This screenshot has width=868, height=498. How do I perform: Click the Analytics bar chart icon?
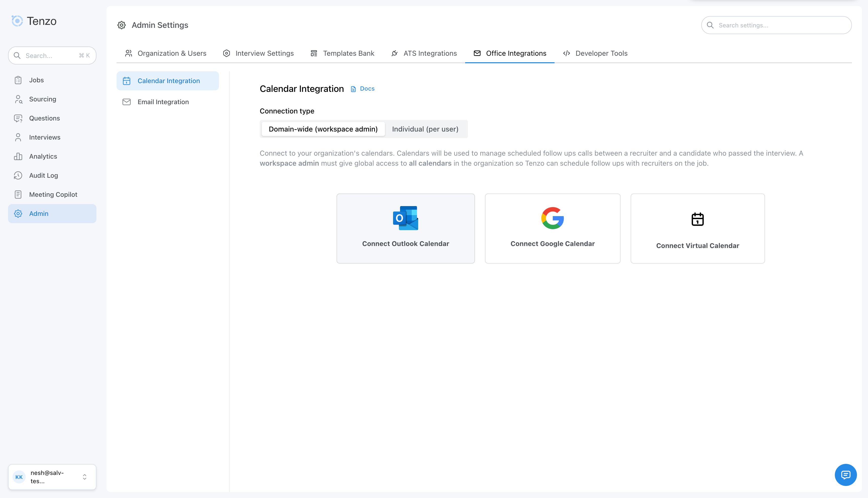point(18,156)
